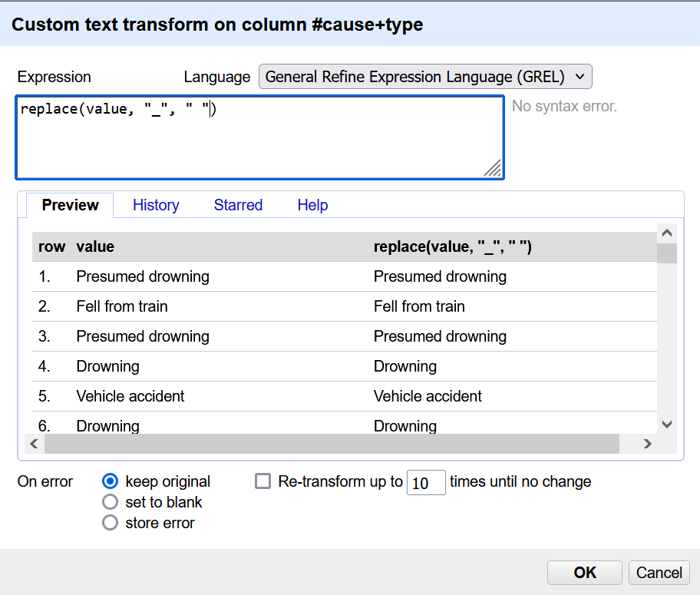Click inside the GREL expression text box
700x595 pixels.
(x=259, y=138)
